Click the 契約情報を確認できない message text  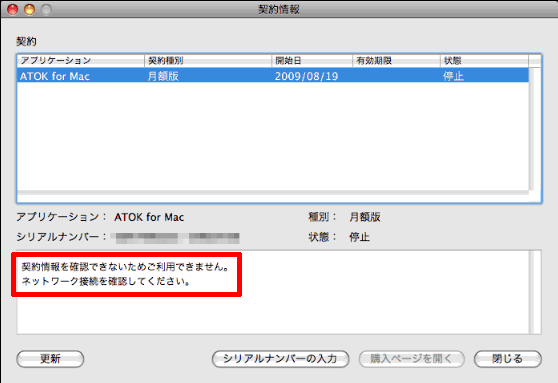point(126,267)
